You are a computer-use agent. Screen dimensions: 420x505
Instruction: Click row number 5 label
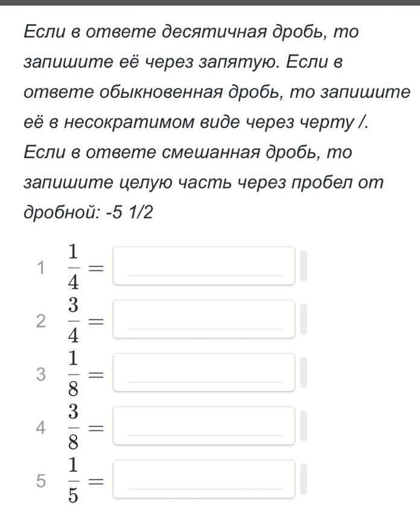point(40,481)
